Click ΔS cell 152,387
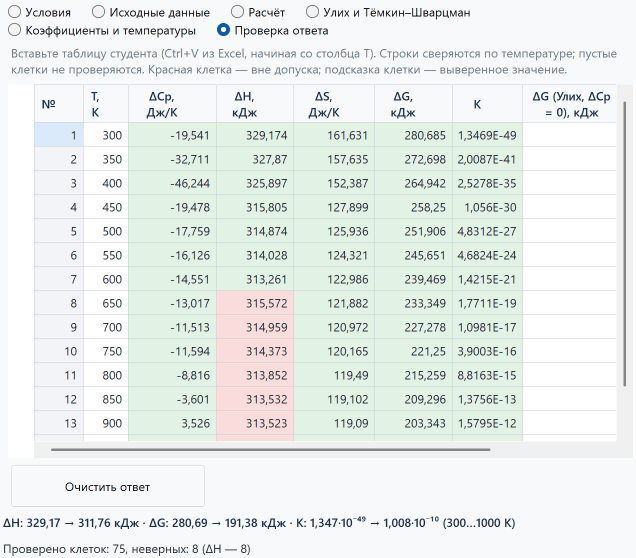Screen dimensions: 636x558 [334, 183]
